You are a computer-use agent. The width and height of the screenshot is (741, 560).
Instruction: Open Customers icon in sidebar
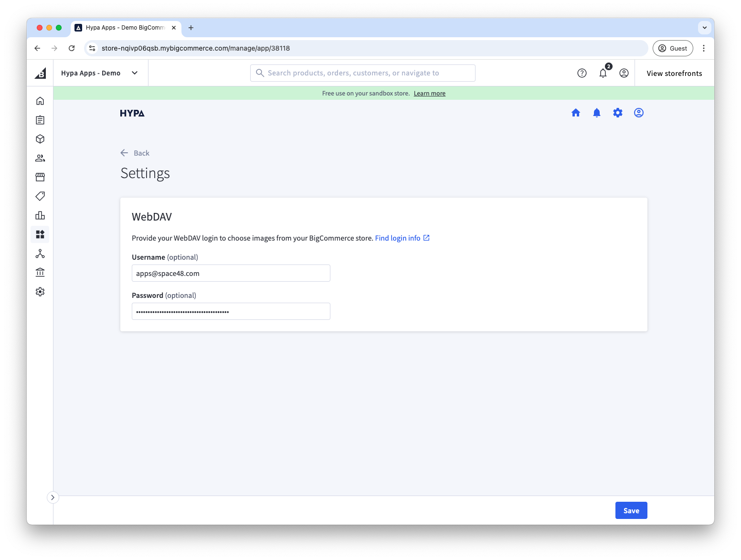coord(40,158)
